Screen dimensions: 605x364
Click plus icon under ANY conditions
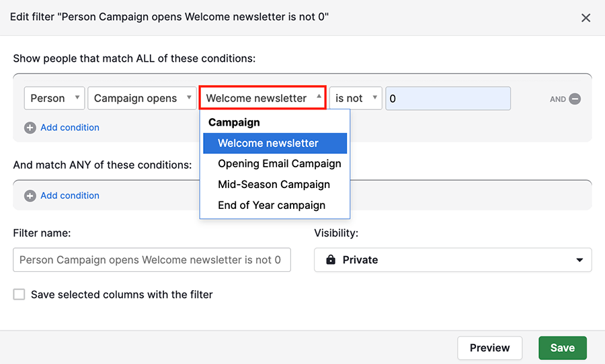pyautogui.click(x=30, y=196)
